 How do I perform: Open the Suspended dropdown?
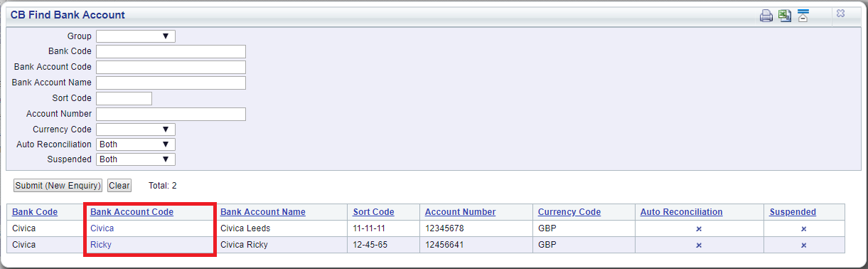click(136, 159)
